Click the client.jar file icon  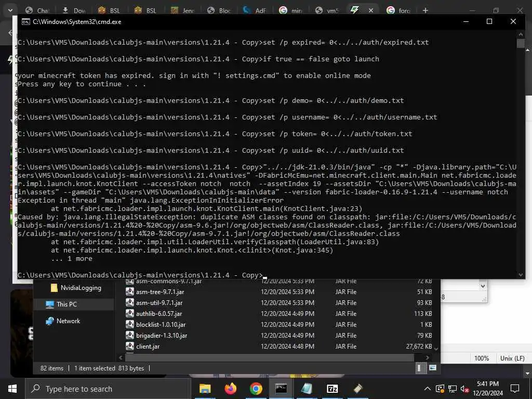pyautogui.click(x=129, y=346)
